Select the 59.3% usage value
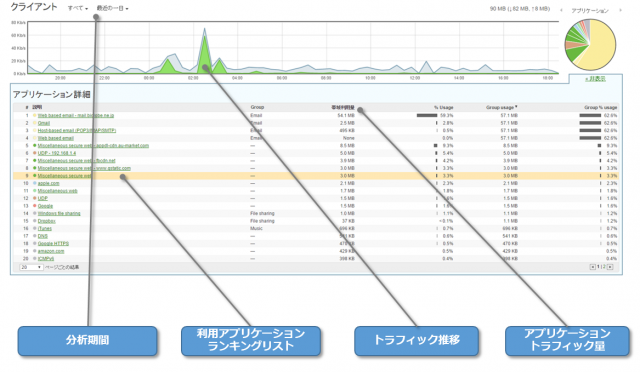Screen dimensions: 640x372 point(447,116)
